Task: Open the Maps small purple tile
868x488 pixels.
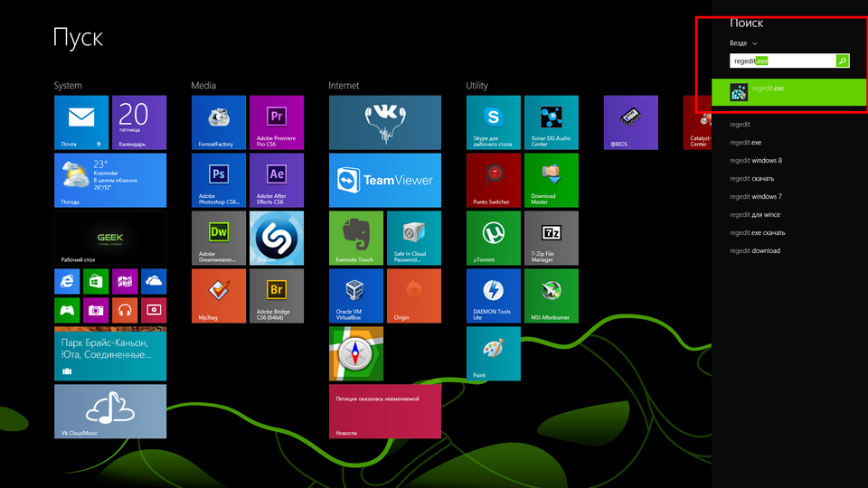Action: click(125, 282)
